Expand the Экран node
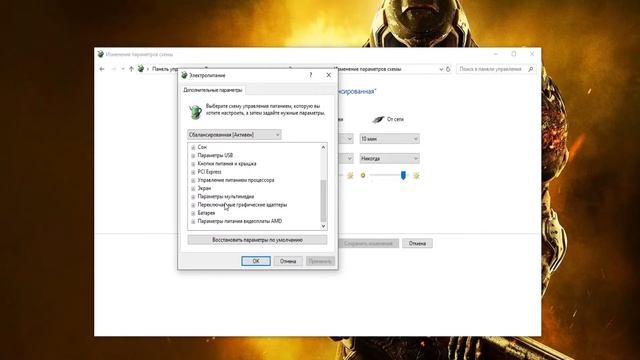The height and width of the screenshot is (360, 640). 193,189
